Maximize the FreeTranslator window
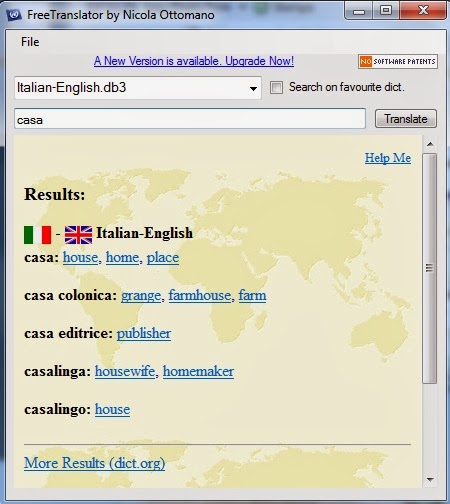The height and width of the screenshot is (504, 450). pos(386,11)
